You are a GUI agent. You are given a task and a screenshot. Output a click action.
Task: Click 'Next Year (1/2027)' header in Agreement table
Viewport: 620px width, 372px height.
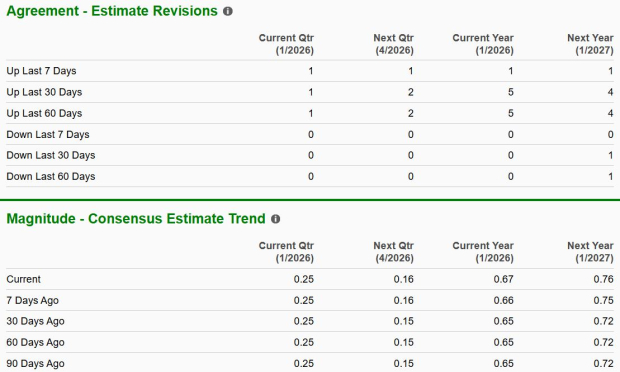click(x=590, y=44)
